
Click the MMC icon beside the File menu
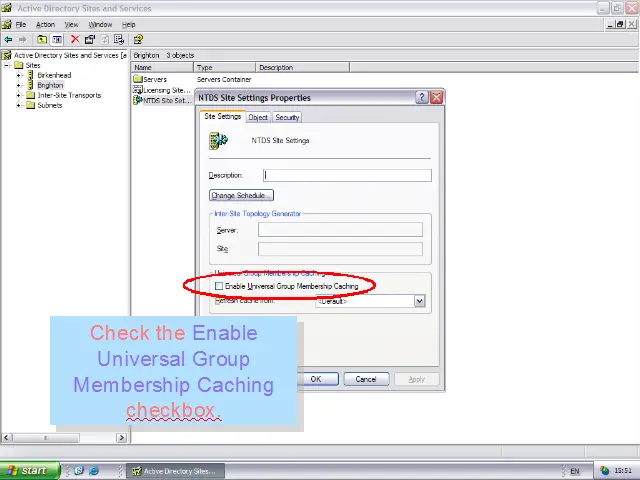click(x=7, y=24)
